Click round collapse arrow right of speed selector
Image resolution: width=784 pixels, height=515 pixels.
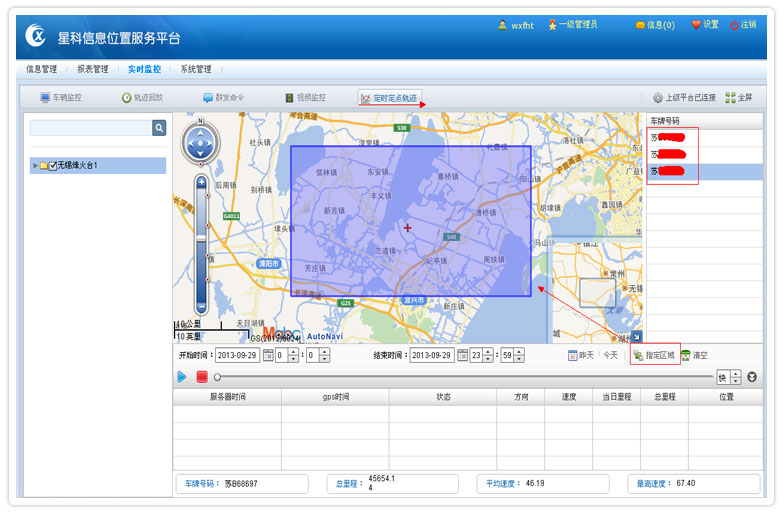click(752, 377)
